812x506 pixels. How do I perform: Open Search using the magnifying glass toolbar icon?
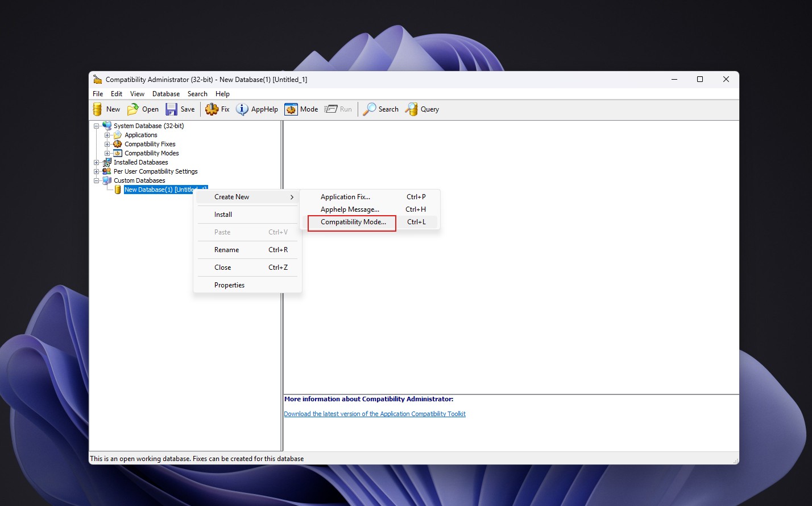coord(370,109)
